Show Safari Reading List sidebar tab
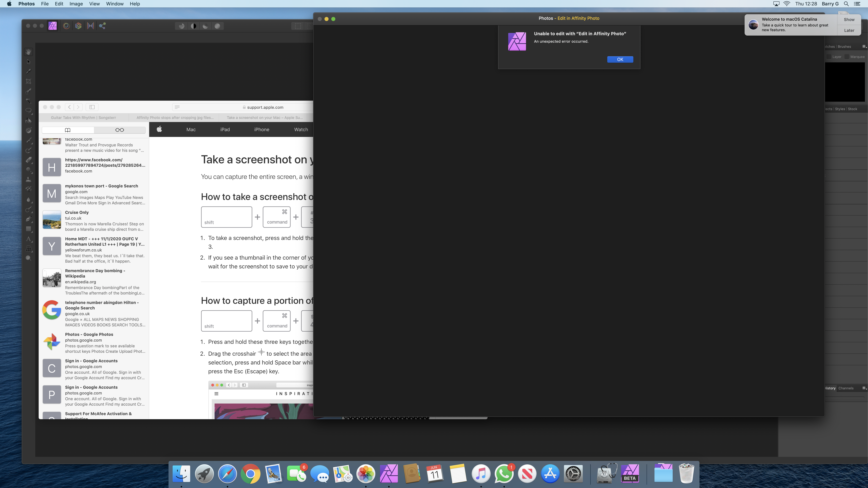Viewport: 868px width, 488px height. coord(120,130)
